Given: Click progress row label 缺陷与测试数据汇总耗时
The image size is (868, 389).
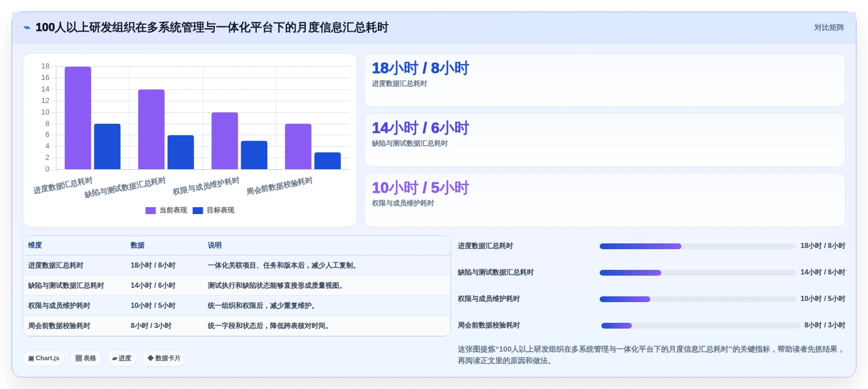Looking at the screenshot, I should (x=496, y=273).
